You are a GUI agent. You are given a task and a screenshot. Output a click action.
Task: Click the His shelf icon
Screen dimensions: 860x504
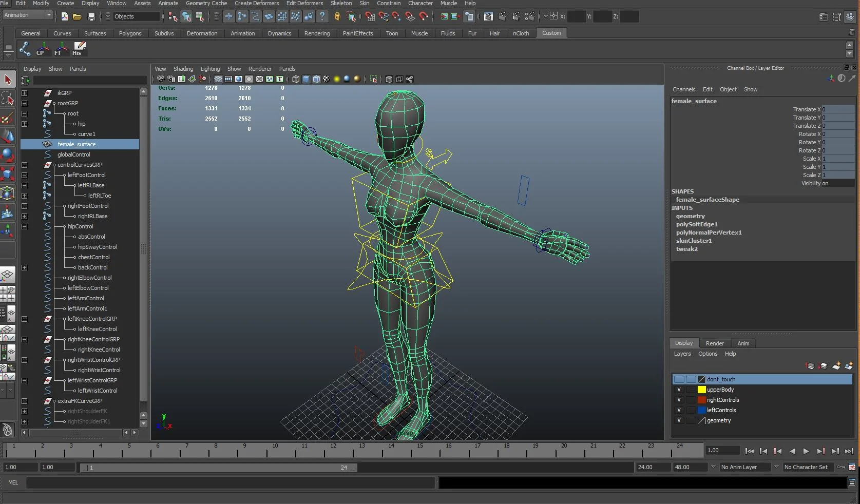click(79, 49)
